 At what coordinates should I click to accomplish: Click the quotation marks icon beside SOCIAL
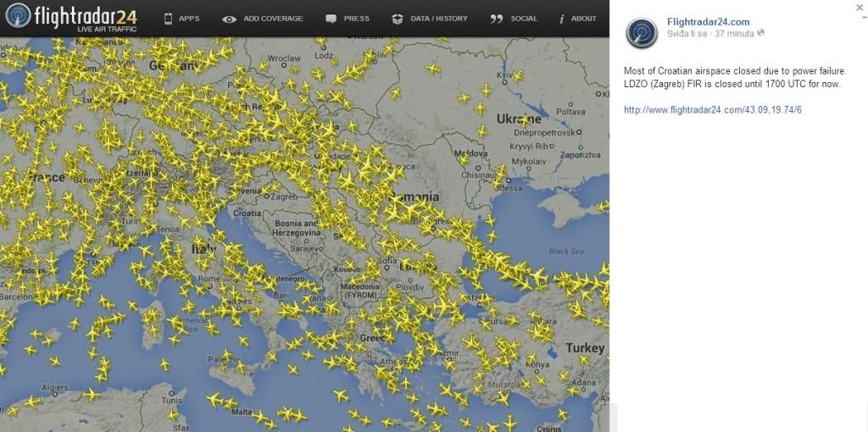click(x=497, y=19)
